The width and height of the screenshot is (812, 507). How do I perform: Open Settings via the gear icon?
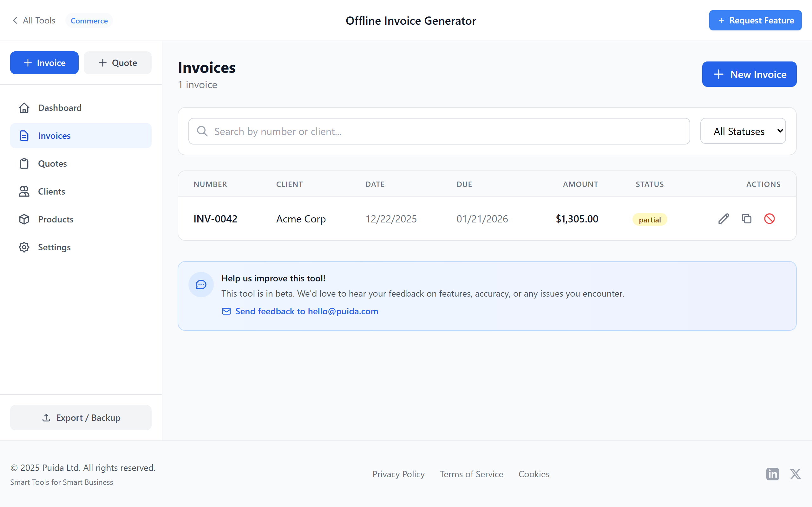pyautogui.click(x=23, y=247)
